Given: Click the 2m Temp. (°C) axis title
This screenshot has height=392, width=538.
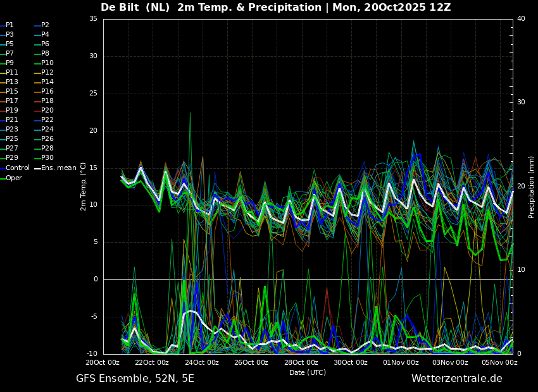Looking at the screenshot, I should tap(83, 187).
